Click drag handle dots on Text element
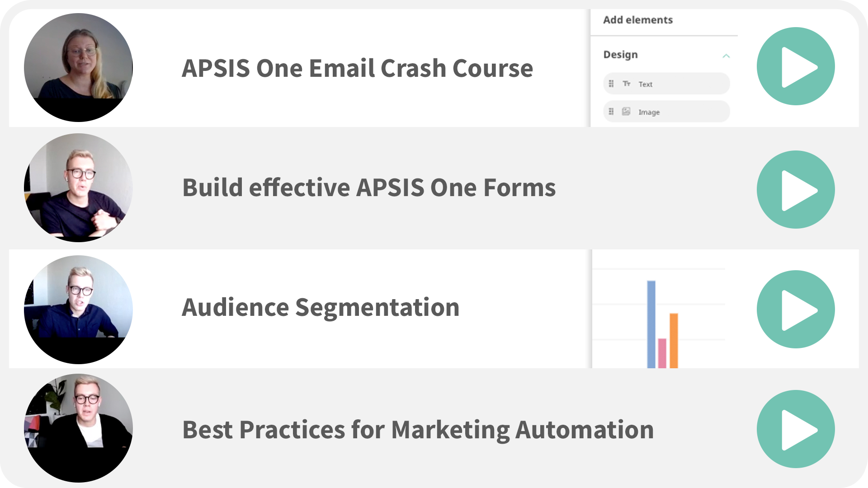This screenshot has width=868, height=488. [x=611, y=84]
